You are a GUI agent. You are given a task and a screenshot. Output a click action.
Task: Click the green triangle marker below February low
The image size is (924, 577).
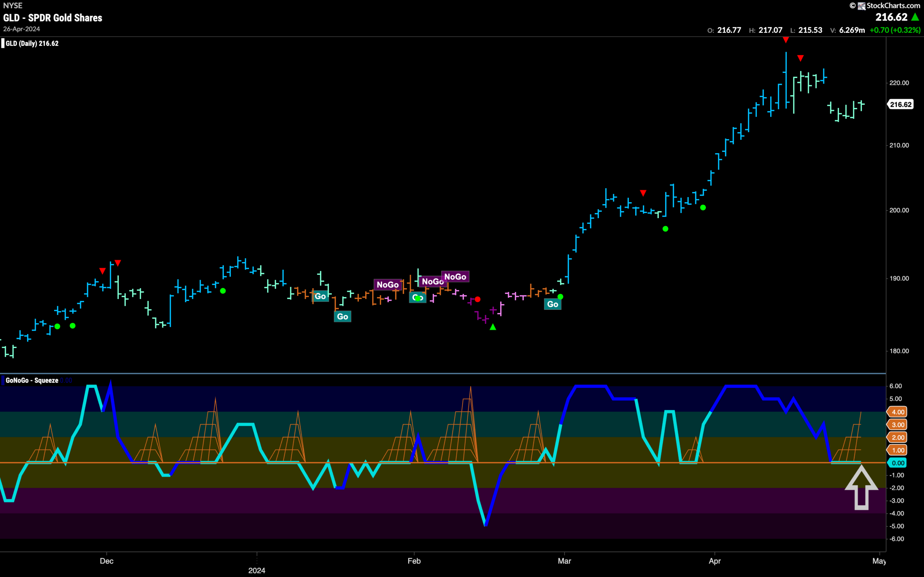(493, 327)
